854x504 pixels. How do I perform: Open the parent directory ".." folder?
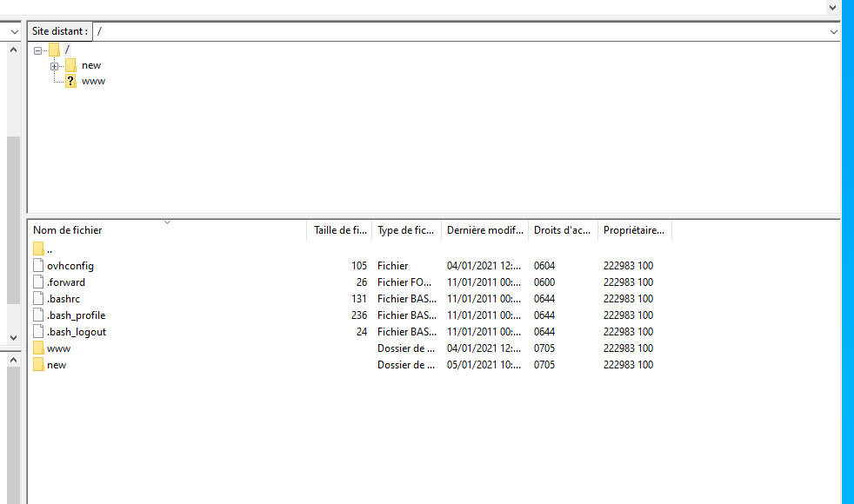click(x=39, y=249)
